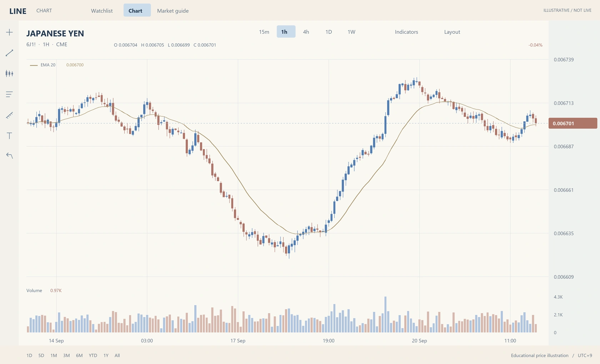
Task: Select the text annotation tool
Action: point(10,136)
